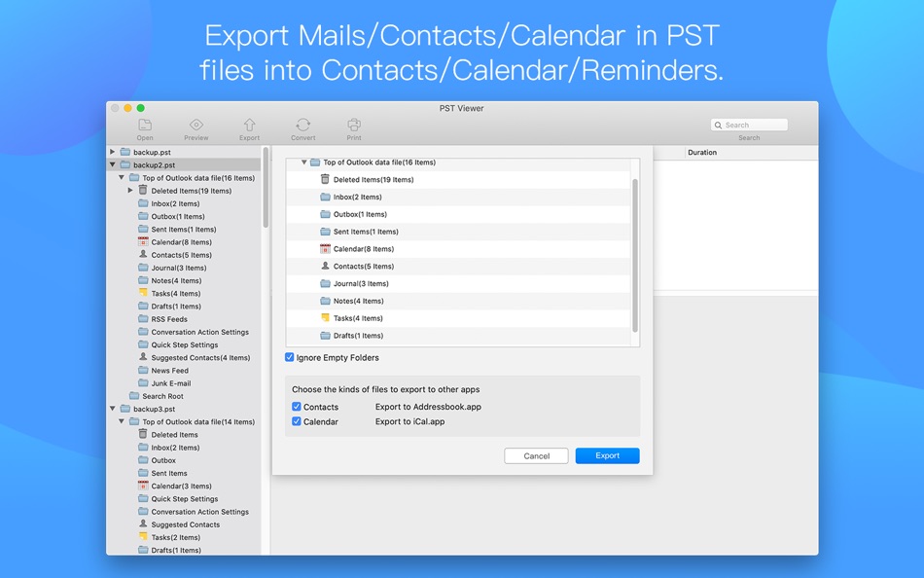Screen dimensions: 924x578
Task: Click the Export button in dialog
Action: pos(607,455)
